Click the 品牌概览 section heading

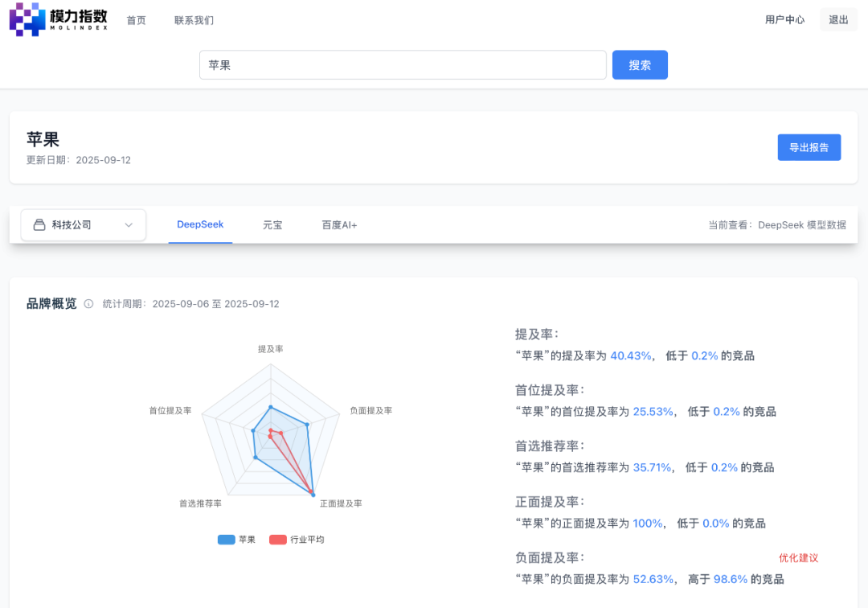[51, 303]
